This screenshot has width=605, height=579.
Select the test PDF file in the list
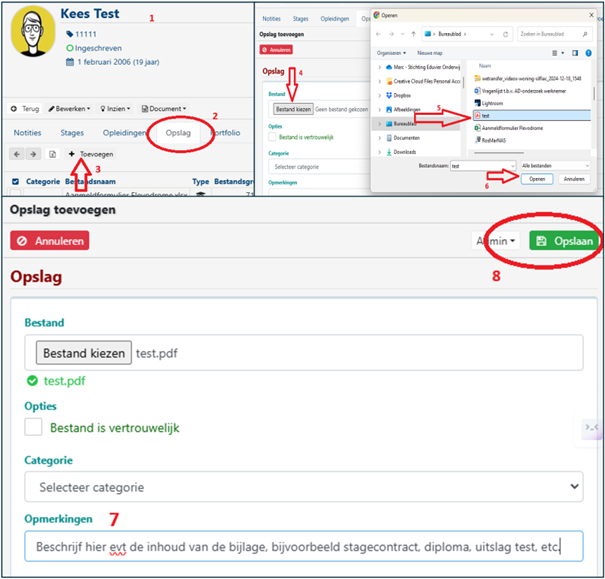(x=532, y=115)
